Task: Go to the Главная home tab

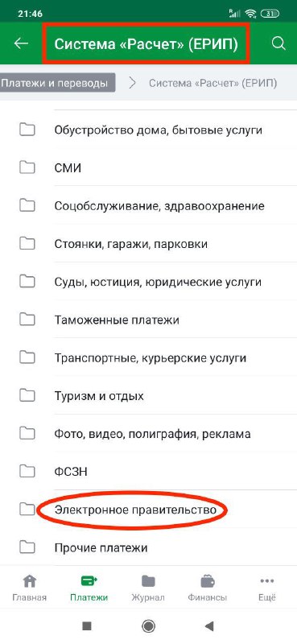Action: (29, 588)
